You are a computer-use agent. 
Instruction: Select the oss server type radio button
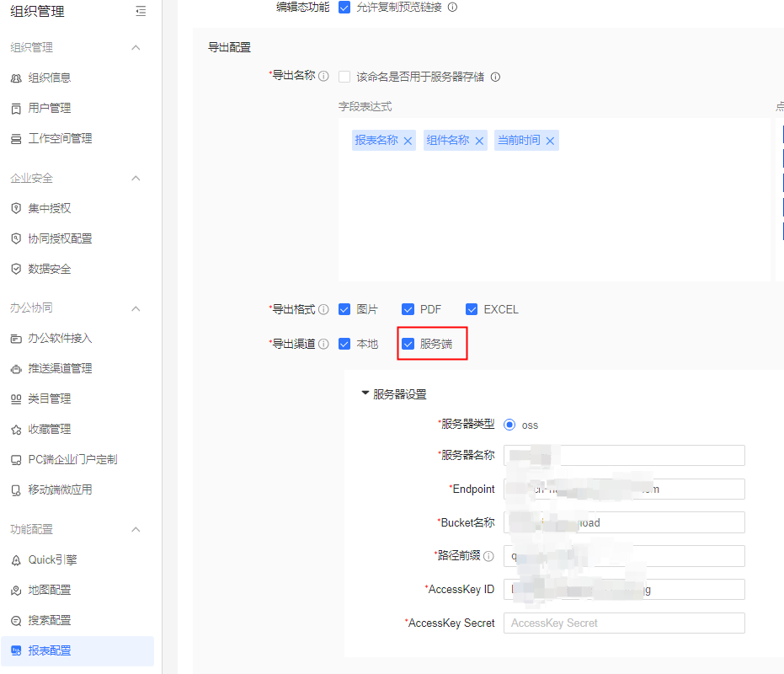click(509, 425)
